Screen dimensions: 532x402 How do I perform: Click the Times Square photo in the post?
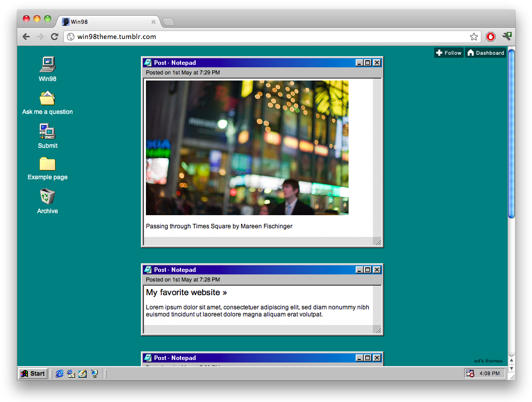coord(247,147)
